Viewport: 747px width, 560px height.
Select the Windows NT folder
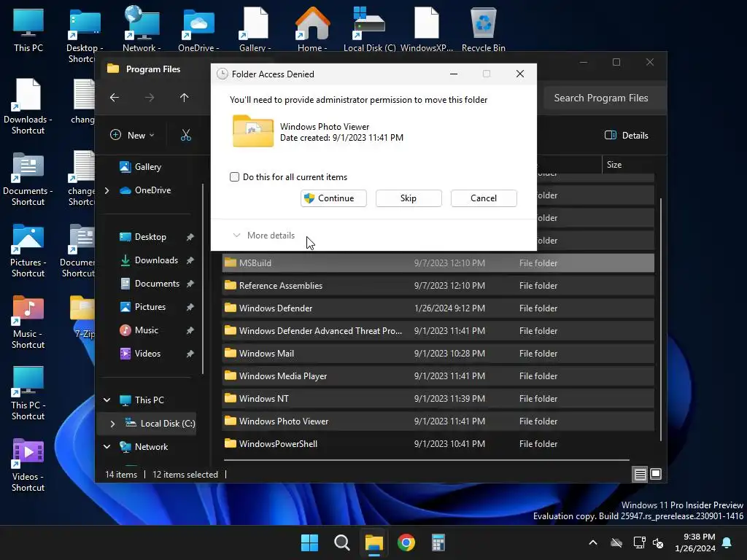(438, 399)
